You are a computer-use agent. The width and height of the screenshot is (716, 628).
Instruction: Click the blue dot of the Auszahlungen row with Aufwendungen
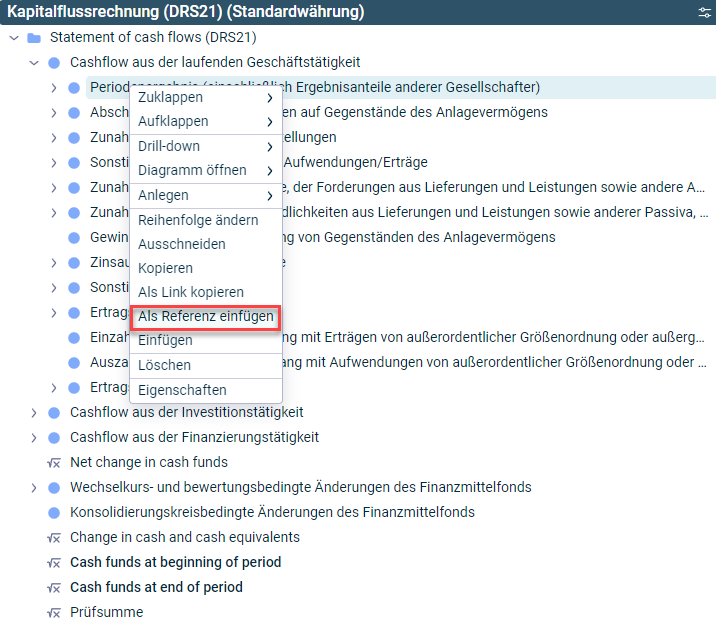pyautogui.click(x=74, y=363)
